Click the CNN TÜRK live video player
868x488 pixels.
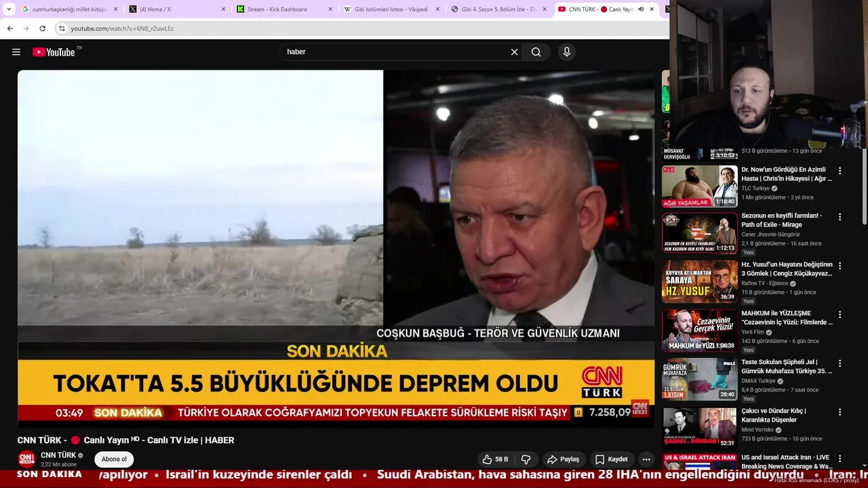pos(336,248)
